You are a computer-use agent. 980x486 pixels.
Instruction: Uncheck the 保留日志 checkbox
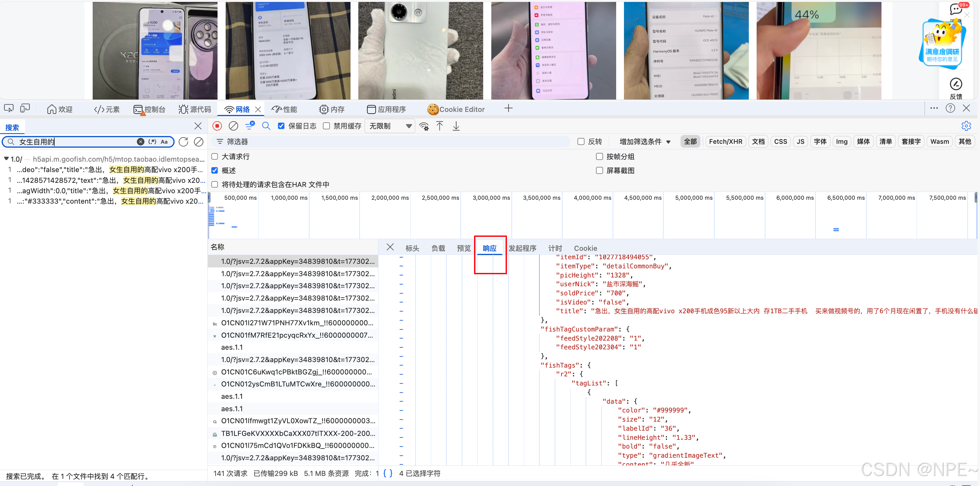[x=281, y=126]
